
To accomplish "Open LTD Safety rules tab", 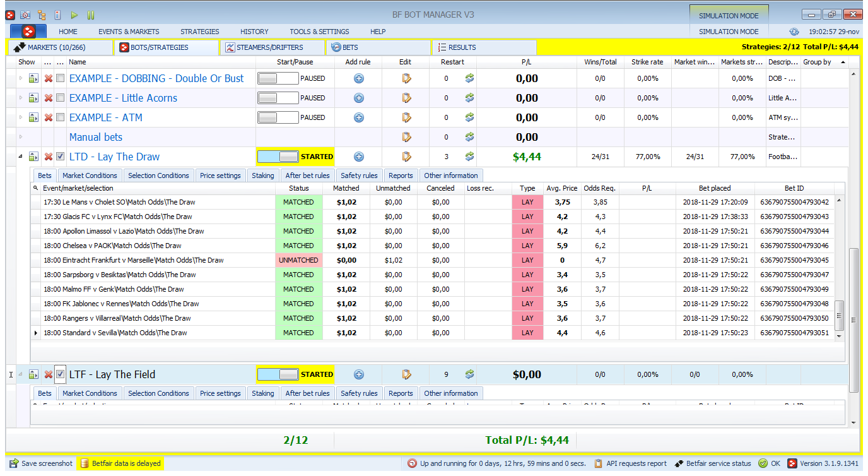I will coord(359,176).
